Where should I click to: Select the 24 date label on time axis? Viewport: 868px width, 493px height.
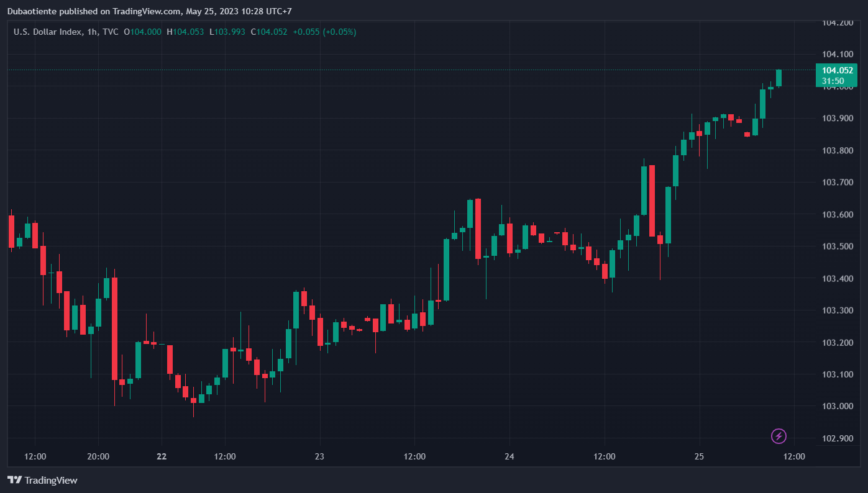point(509,457)
